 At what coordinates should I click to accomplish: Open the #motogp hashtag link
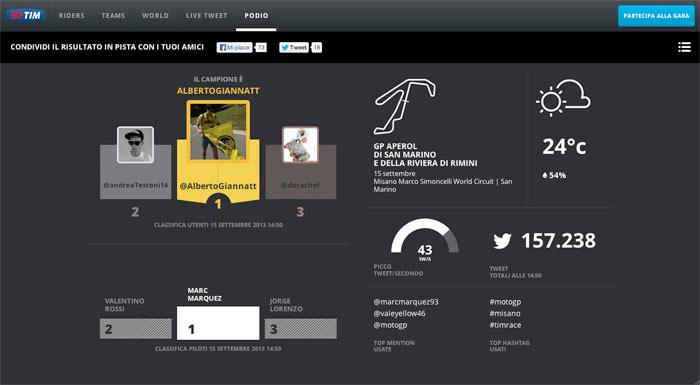click(505, 302)
